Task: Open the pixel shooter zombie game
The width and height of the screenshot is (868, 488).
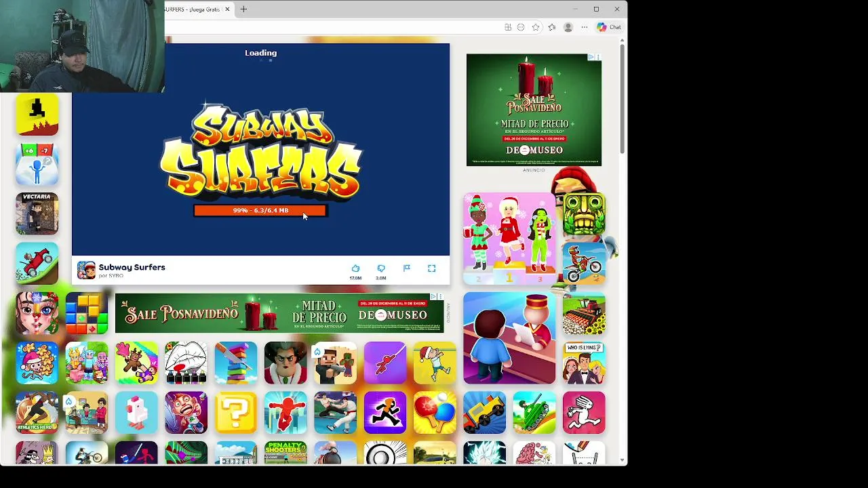Action: point(335,363)
